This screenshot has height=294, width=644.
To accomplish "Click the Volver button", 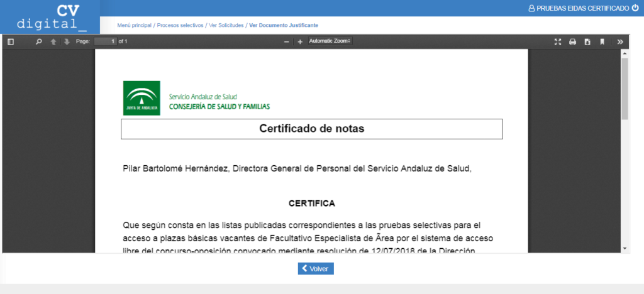I will [x=316, y=269].
